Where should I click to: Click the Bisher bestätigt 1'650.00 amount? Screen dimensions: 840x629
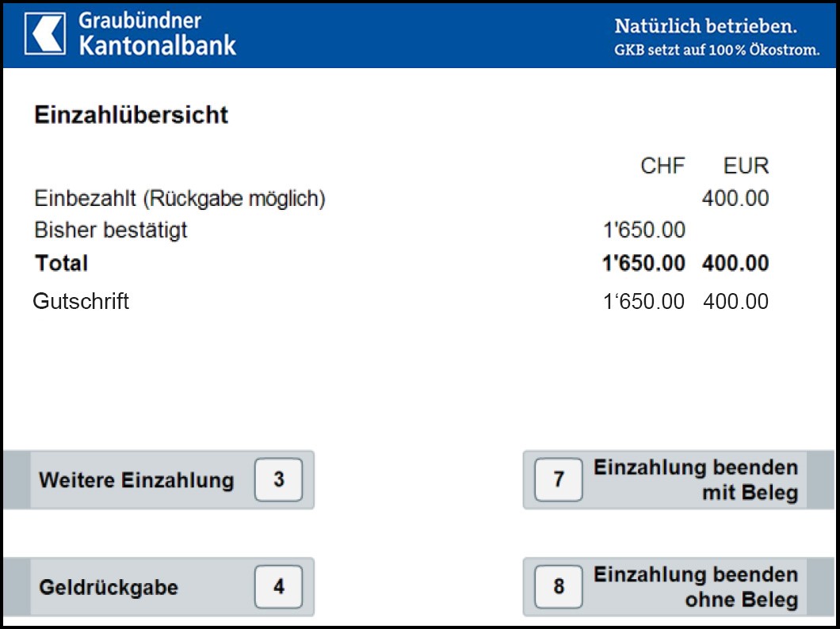pos(644,231)
